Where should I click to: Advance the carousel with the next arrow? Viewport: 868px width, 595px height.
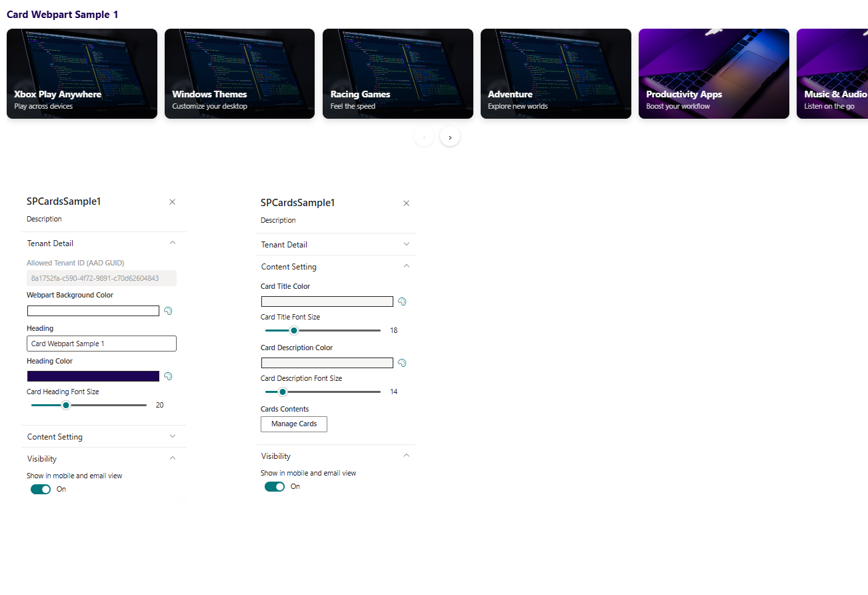[x=449, y=136]
